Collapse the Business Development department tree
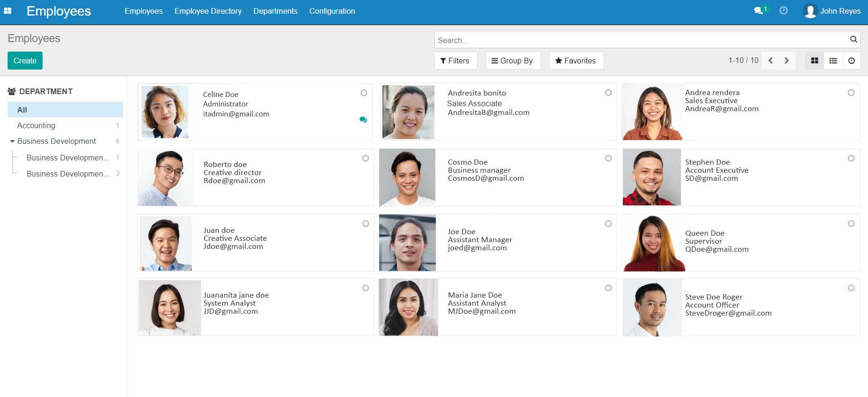 tap(12, 141)
